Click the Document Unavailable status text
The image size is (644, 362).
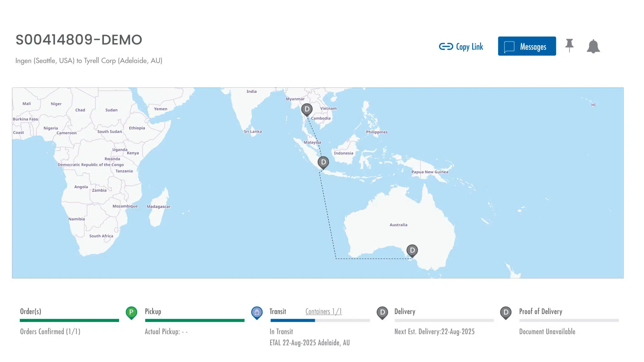[x=547, y=332]
